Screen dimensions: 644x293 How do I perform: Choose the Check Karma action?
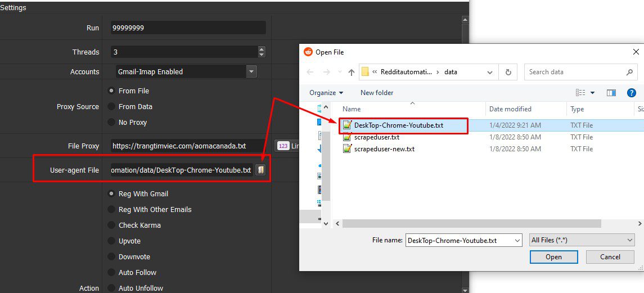111,225
